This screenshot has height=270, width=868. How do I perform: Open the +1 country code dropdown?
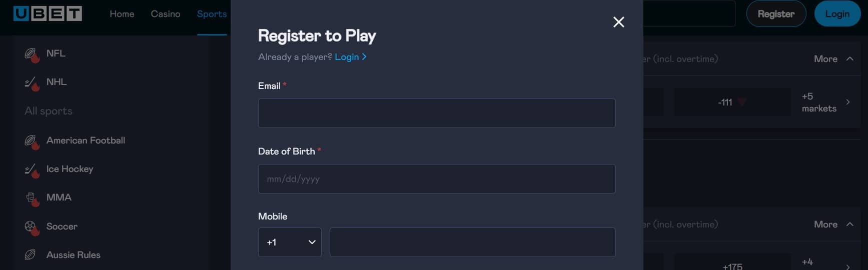290,242
